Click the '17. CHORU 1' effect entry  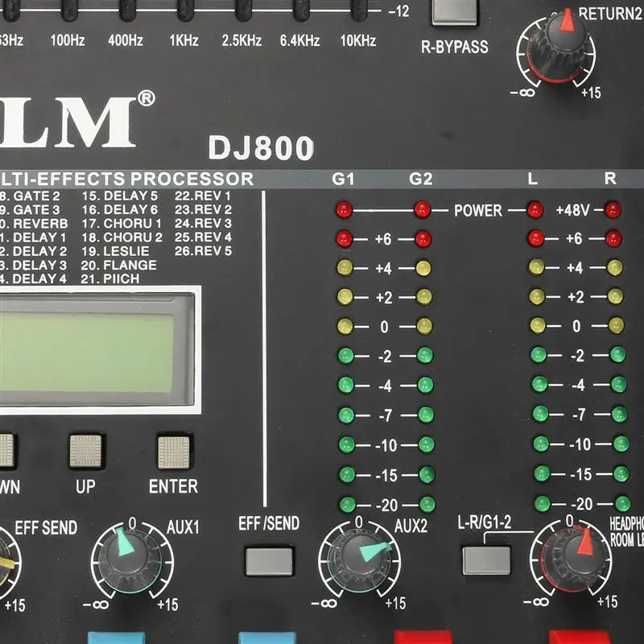[x=122, y=224]
